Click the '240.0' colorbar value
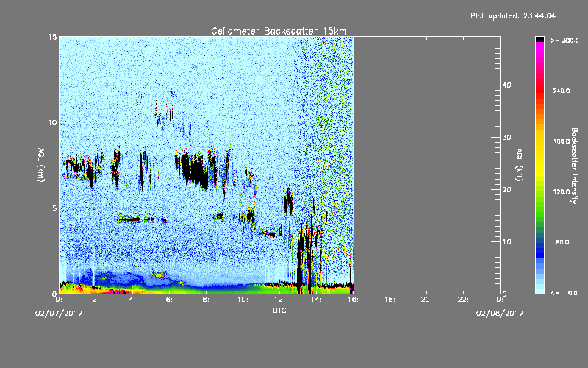588x368 pixels. pos(562,91)
